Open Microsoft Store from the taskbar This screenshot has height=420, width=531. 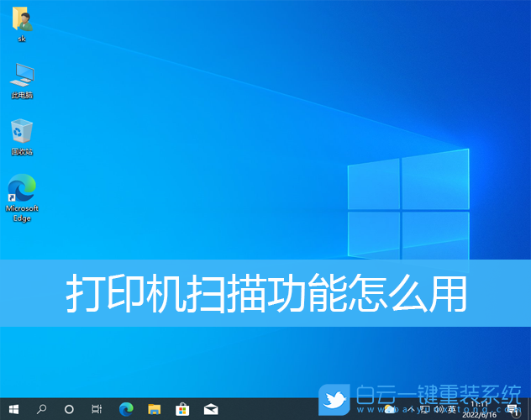pyautogui.click(x=182, y=409)
